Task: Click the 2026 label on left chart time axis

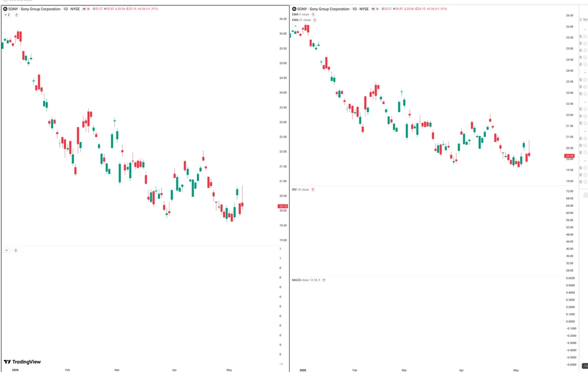Action: [15, 370]
